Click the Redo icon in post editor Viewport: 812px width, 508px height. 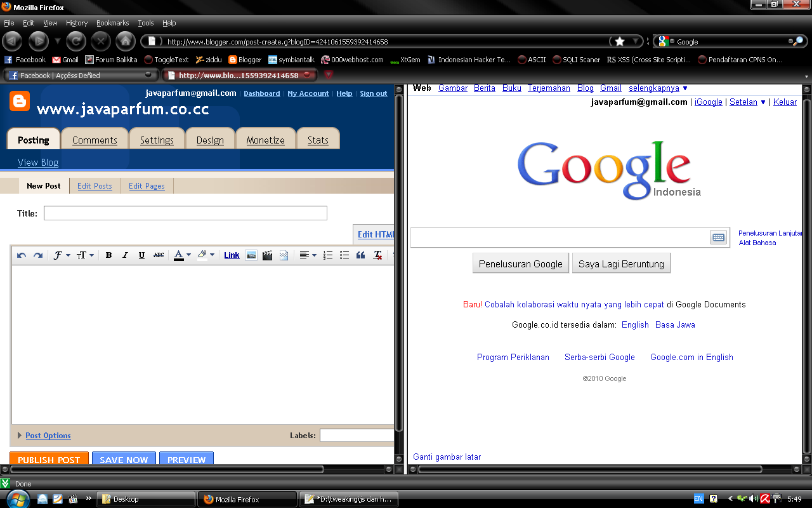point(38,255)
